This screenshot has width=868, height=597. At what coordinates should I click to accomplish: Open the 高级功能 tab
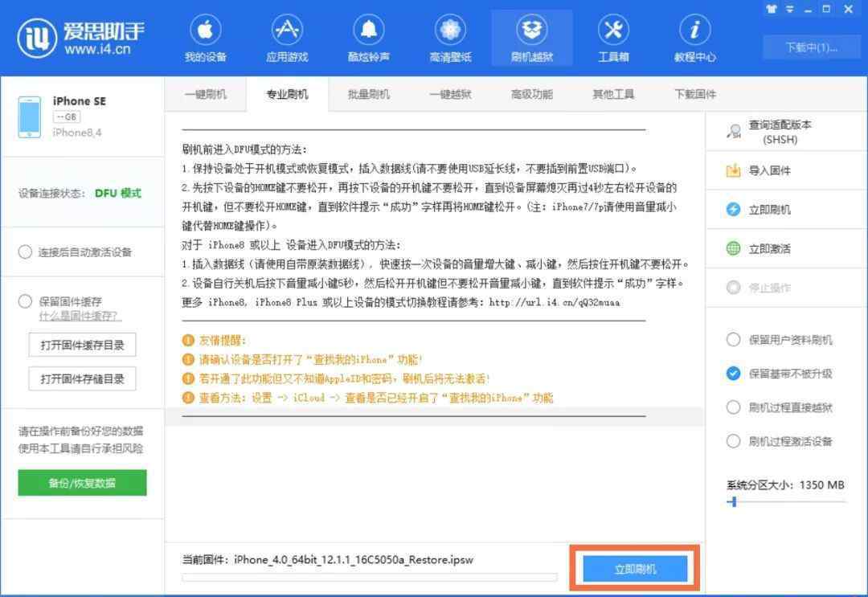[x=532, y=94]
